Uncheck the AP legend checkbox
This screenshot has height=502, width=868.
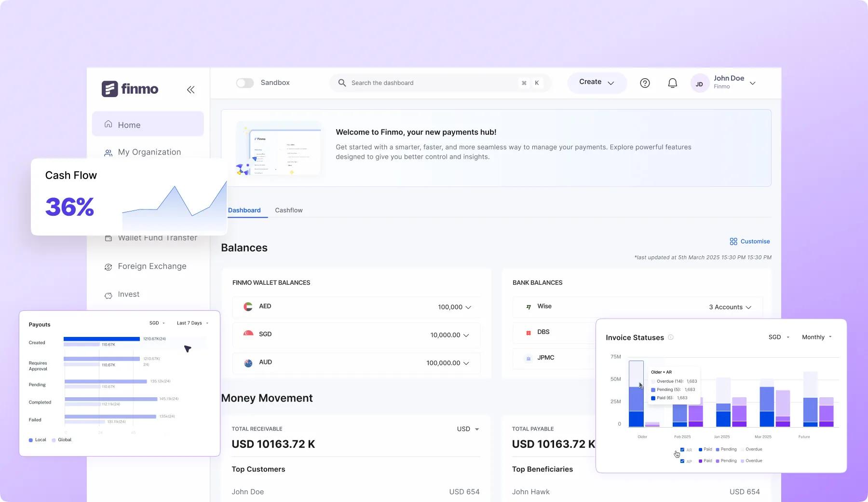point(682,461)
